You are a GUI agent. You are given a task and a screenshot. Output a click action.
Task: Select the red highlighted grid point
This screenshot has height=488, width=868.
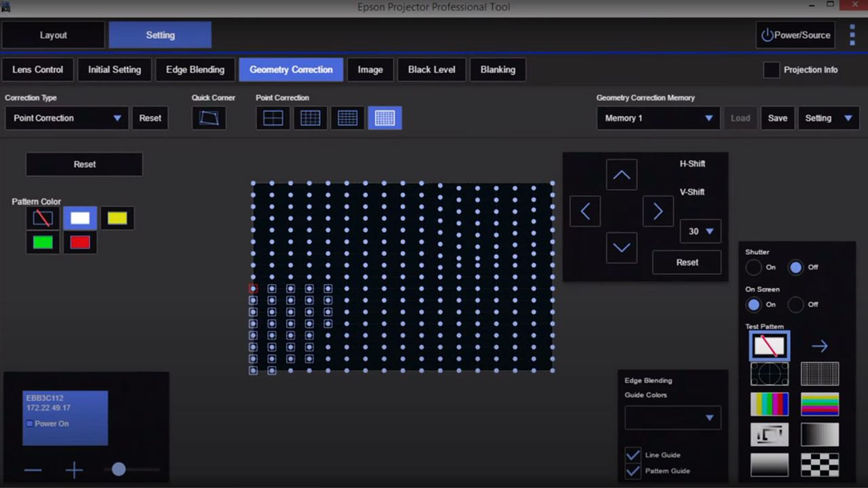[253, 289]
